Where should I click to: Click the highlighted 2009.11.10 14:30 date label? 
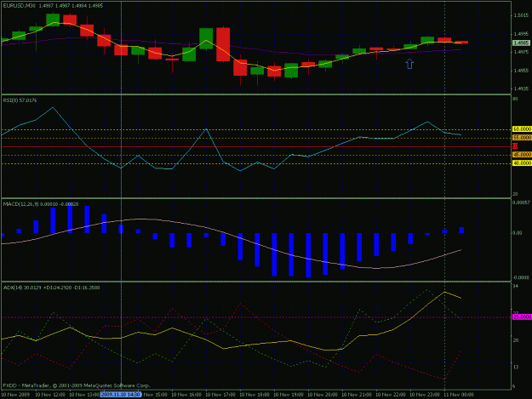(121, 395)
